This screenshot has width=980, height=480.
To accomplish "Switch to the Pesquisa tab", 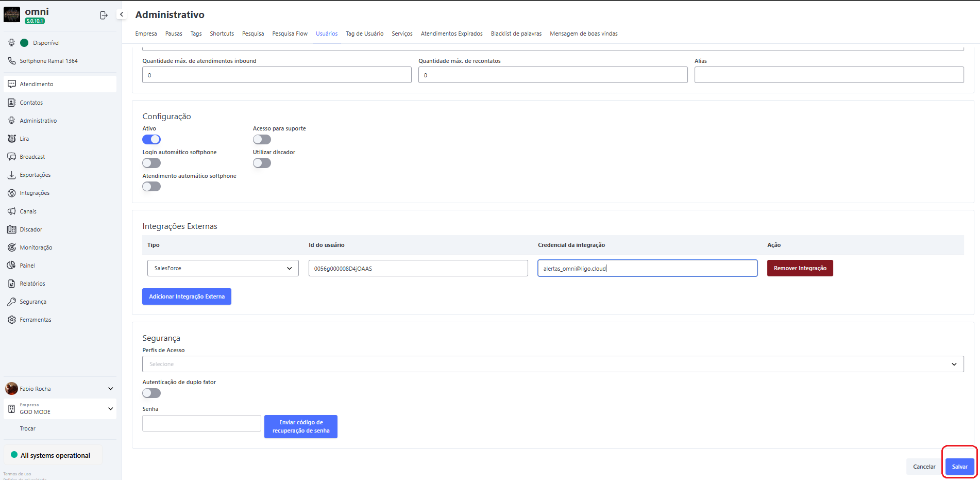I will coord(253,34).
